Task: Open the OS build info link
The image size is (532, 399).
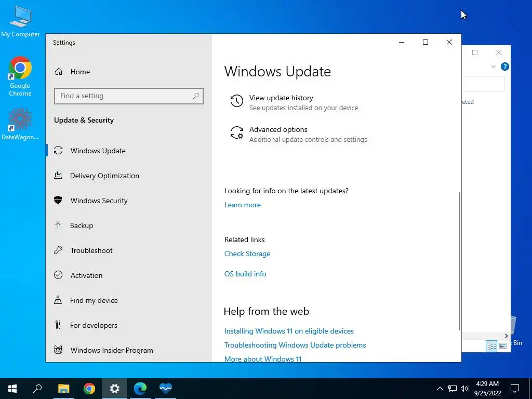Action: tap(245, 274)
